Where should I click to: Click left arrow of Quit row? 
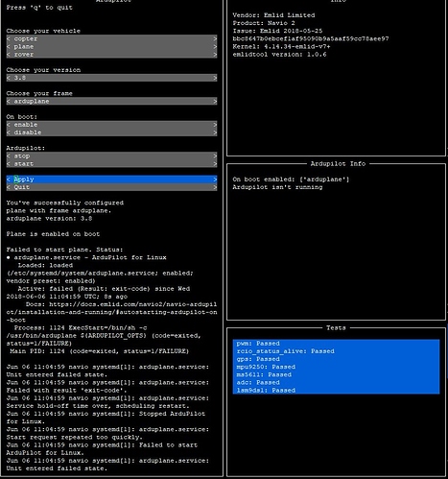9,187
